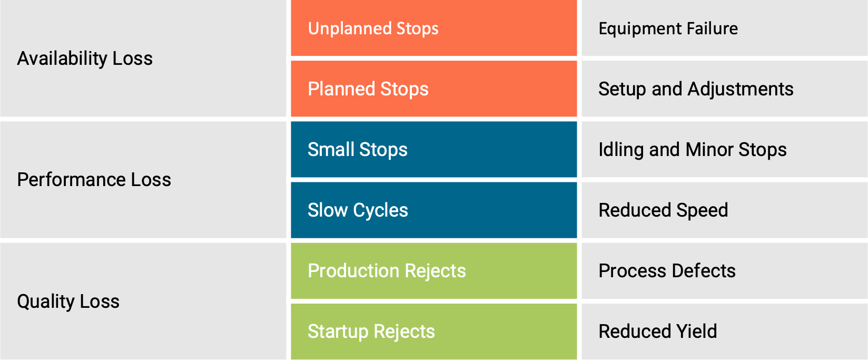Select the Reduced Speed cell
This screenshot has height=360, width=868.
click(x=725, y=210)
